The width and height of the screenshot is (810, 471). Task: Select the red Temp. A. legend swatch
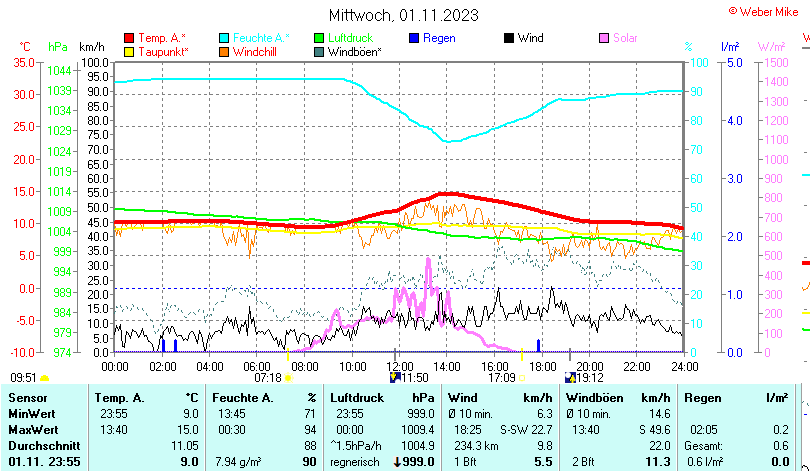click(129, 38)
